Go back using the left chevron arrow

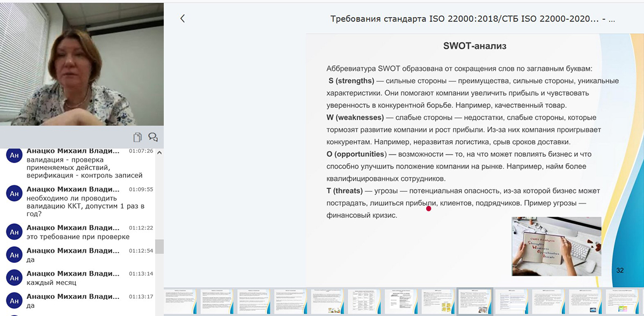coord(182,19)
